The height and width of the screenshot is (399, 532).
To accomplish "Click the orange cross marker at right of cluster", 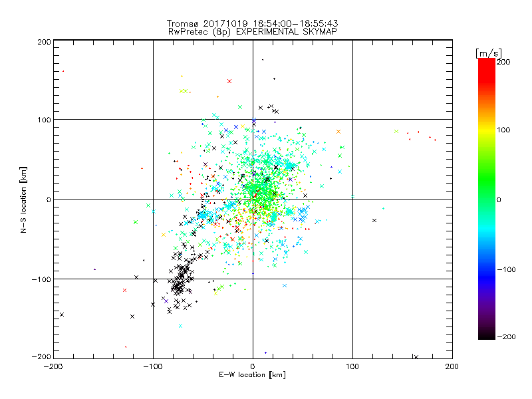I will tap(338, 132).
